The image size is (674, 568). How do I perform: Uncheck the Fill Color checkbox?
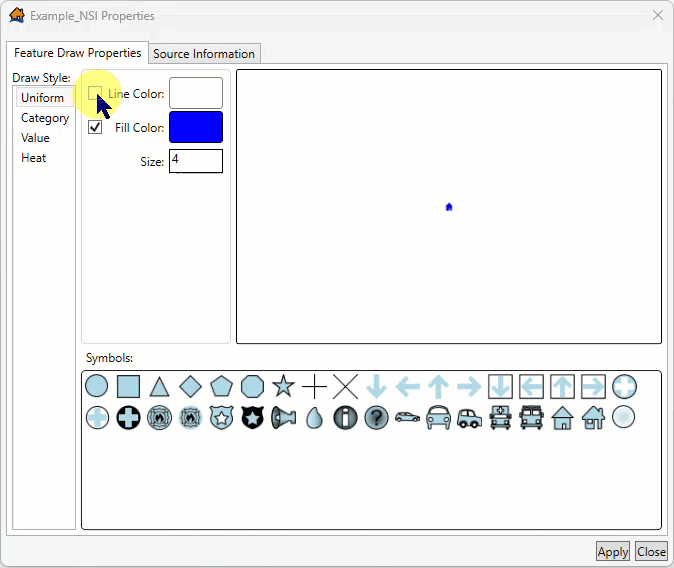click(95, 127)
